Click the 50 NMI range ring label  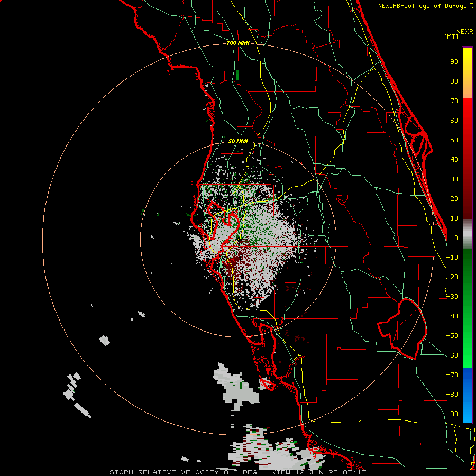[238, 141]
